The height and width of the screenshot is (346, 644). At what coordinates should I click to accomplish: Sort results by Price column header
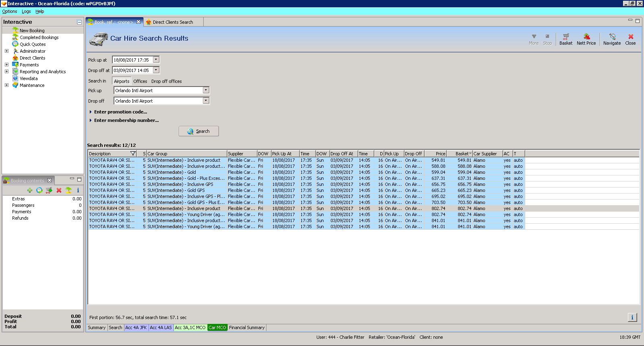(x=435, y=154)
